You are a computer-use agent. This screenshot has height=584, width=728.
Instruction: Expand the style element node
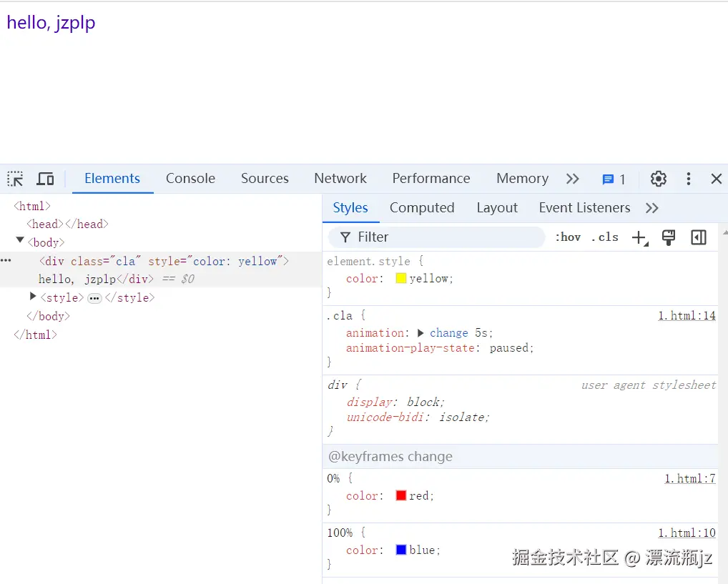pos(32,297)
